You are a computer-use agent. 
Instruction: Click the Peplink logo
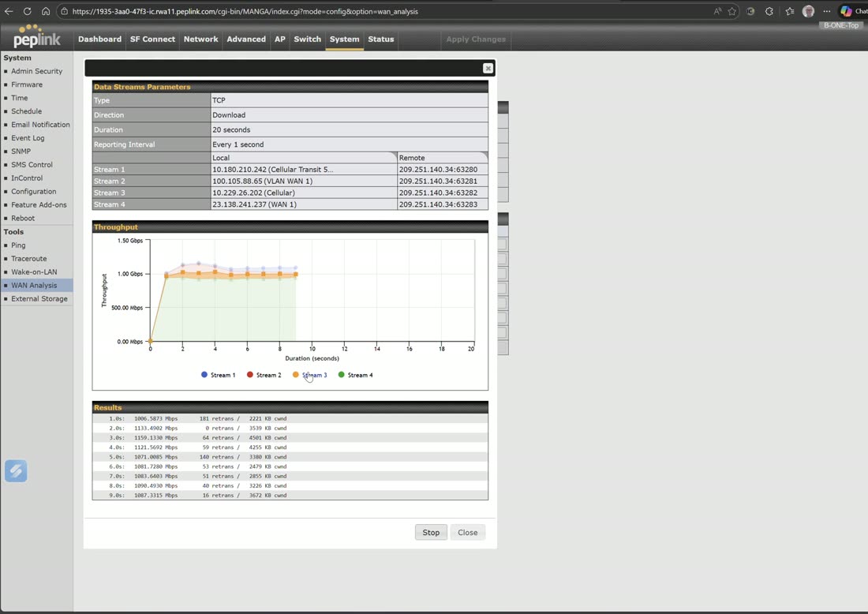click(36, 36)
